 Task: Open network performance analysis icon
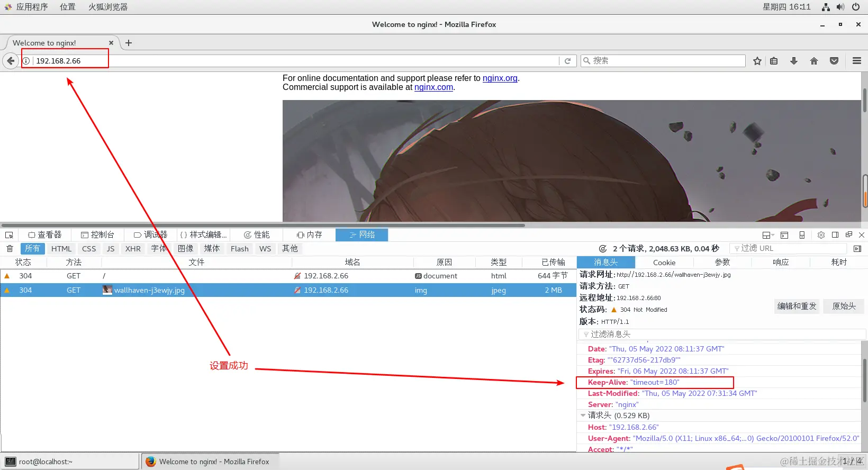[603, 249]
